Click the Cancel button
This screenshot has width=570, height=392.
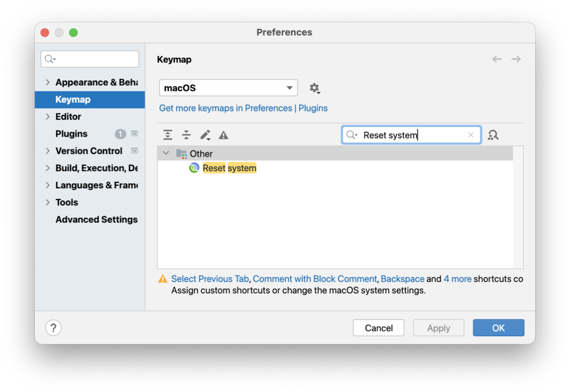click(378, 328)
